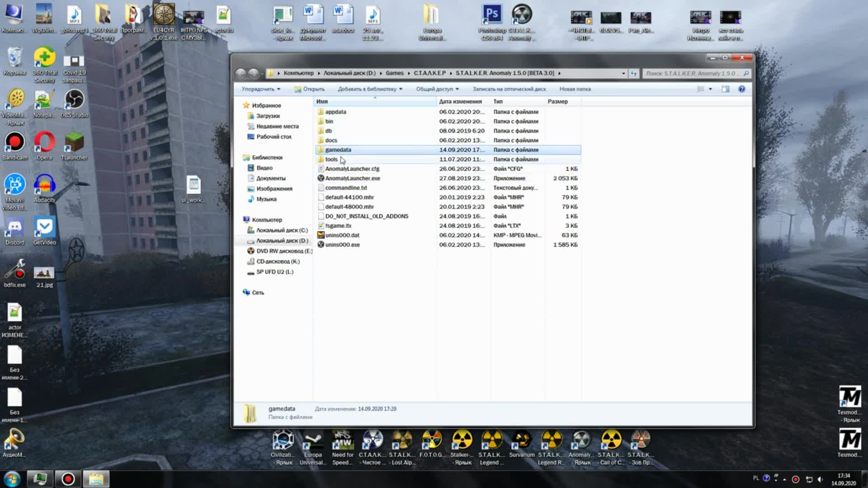Viewport: 868px width, 488px height.
Task: Click Записать на оптический диск
Action: (509, 89)
